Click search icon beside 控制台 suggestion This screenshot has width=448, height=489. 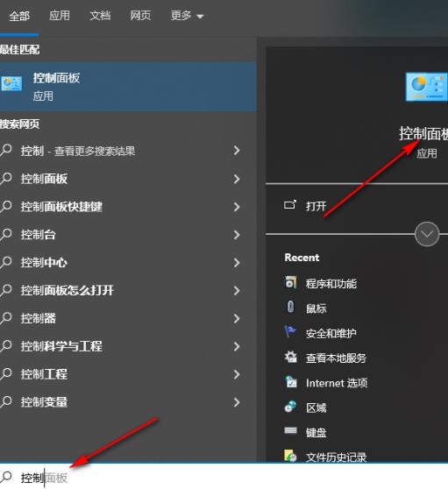6,234
